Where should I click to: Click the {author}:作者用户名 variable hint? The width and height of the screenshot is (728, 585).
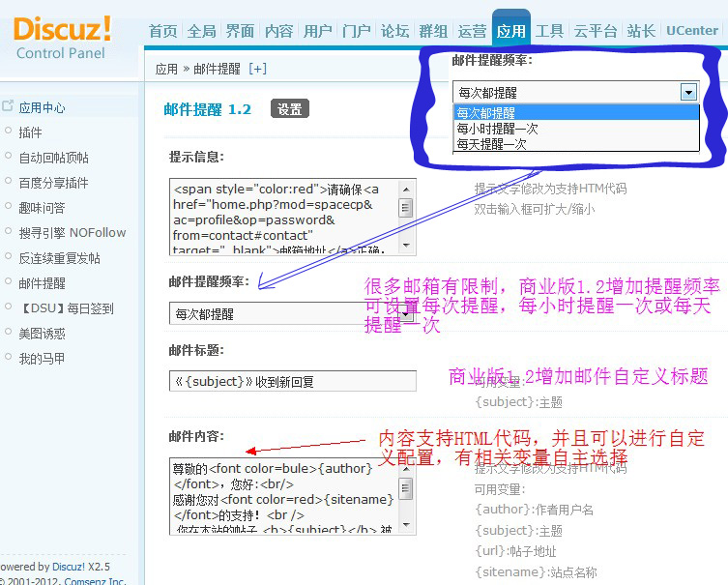[x=534, y=510]
